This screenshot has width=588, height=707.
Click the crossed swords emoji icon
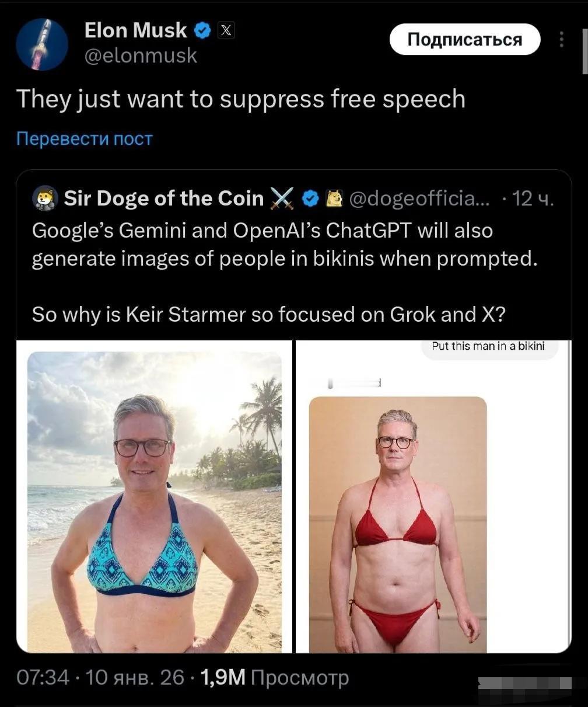click(282, 199)
